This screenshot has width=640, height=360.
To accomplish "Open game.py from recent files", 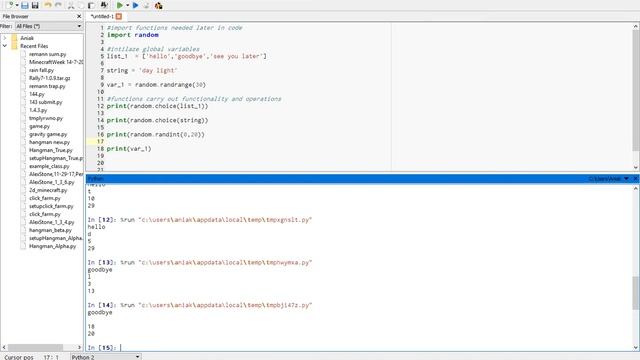I will [39, 126].
